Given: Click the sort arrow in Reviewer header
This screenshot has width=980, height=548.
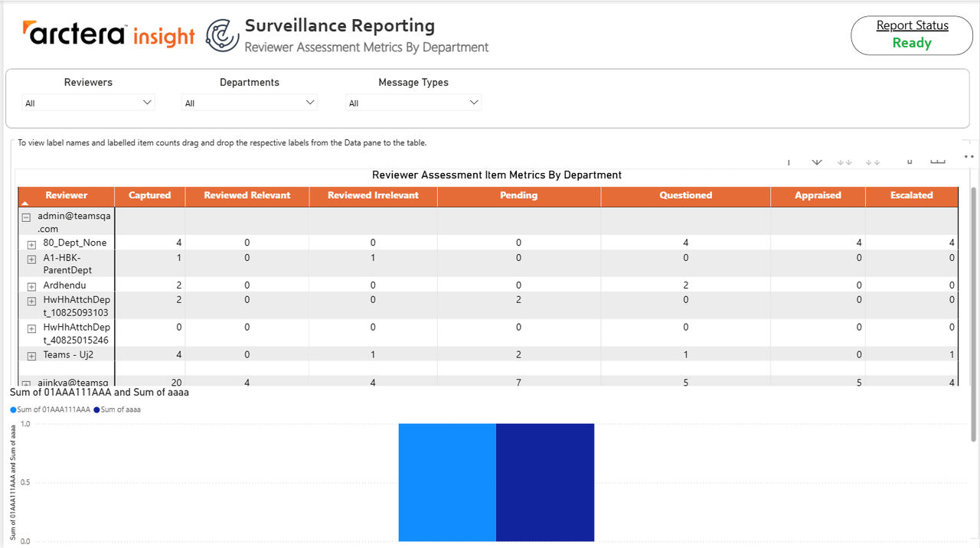Looking at the screenshot, I should [25, 203].
